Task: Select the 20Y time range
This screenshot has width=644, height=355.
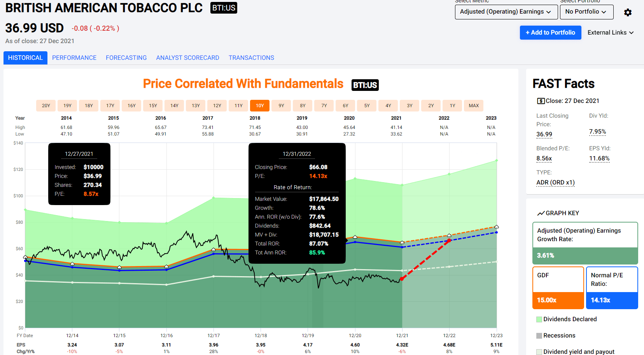Action: [46, 106]
